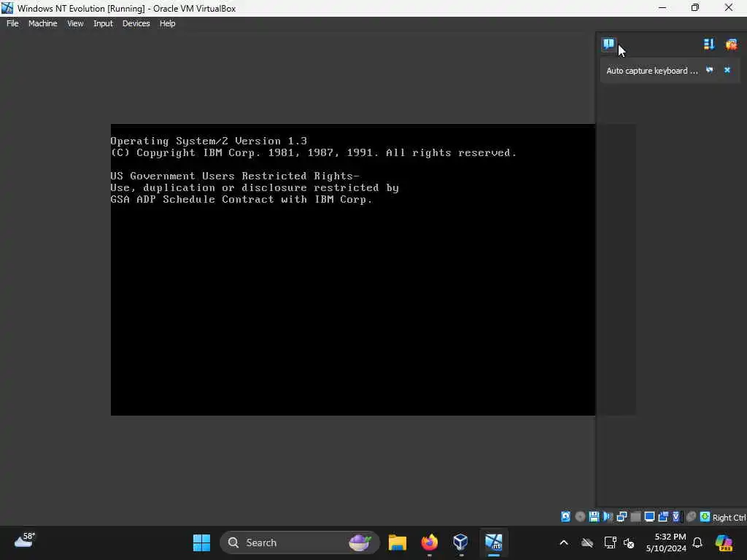The image size is (747, 560).
Task: Click the audio speaker indicator in status bar
Action: [x=608, y=517]
